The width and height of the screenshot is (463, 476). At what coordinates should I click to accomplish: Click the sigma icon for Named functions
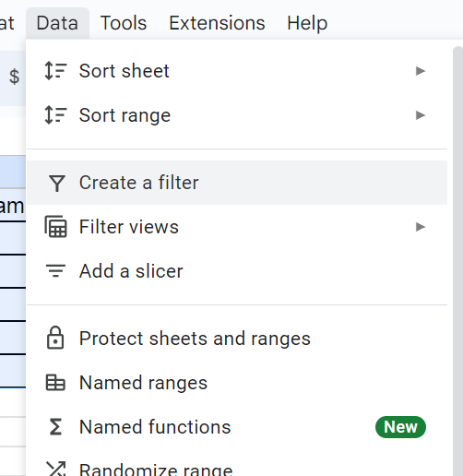[x=55, y=427]
